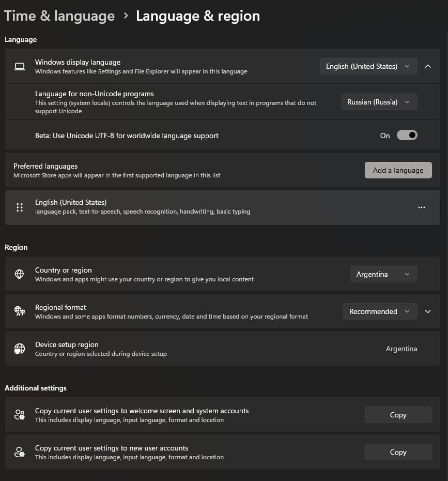The image size is (448, 481).
Task: Click the drag handle dots for English (United States)
Action: 20,207
